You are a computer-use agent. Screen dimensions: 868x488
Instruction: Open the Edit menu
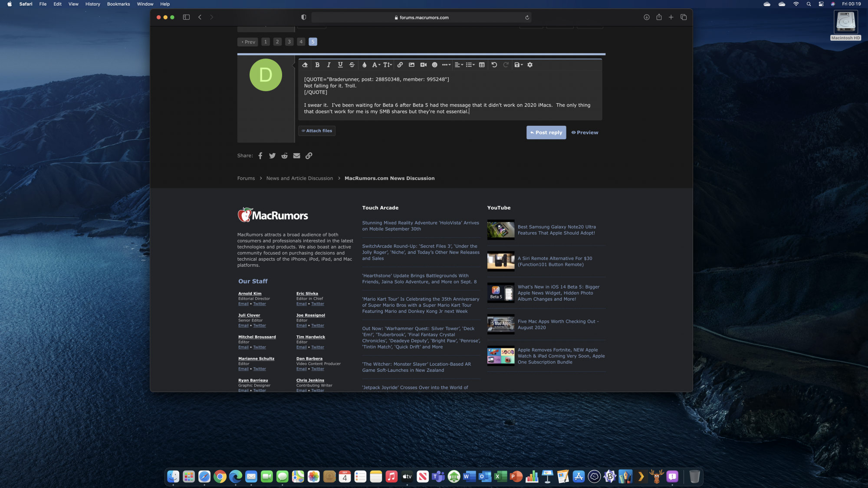[57, 4]
